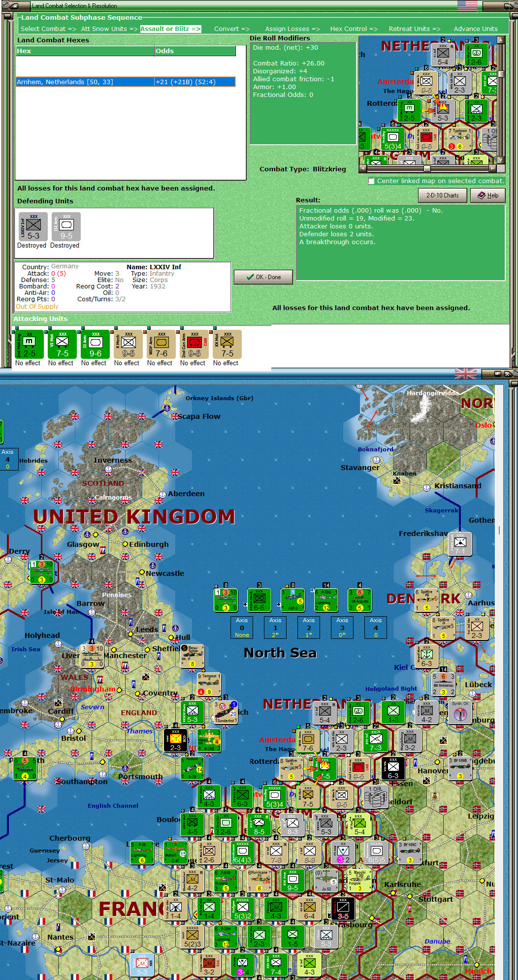Click the Axis 4 box near Hebrides
Screen dimensions: 518x980
coord(8,459)
